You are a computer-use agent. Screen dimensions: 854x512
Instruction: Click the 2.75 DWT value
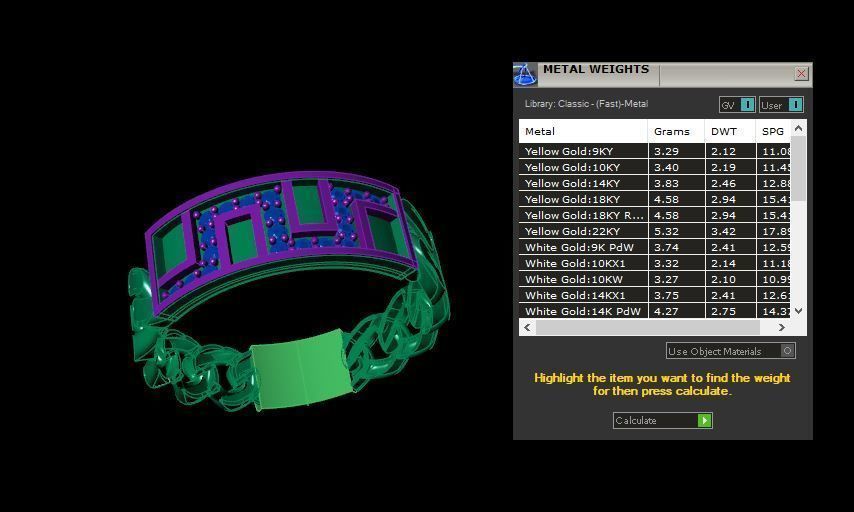coord(723,311)
